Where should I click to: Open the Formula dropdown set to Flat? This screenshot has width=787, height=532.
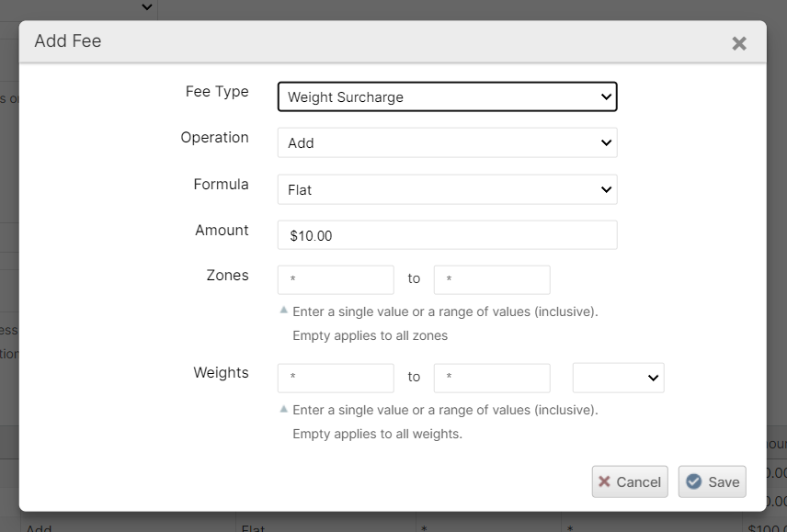[447, 189]
